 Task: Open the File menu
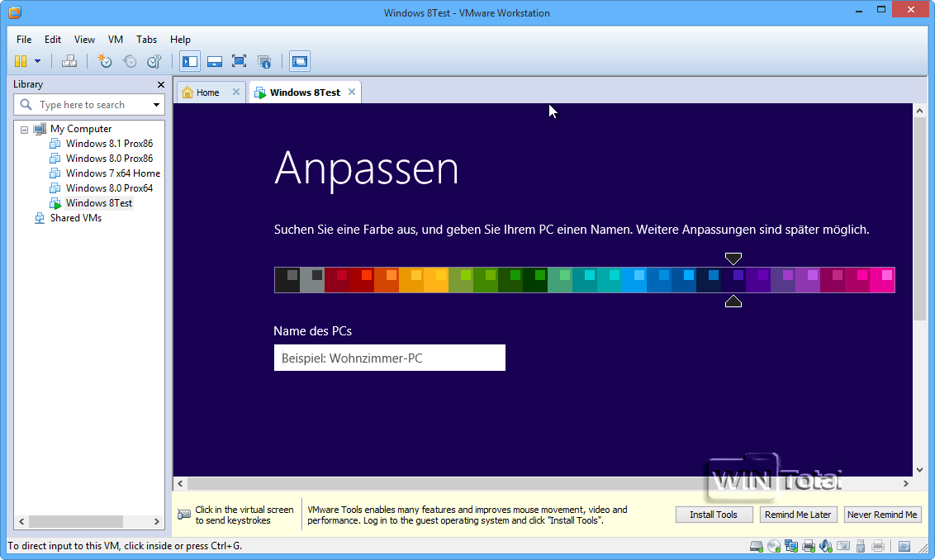click(x=24, y=40)
